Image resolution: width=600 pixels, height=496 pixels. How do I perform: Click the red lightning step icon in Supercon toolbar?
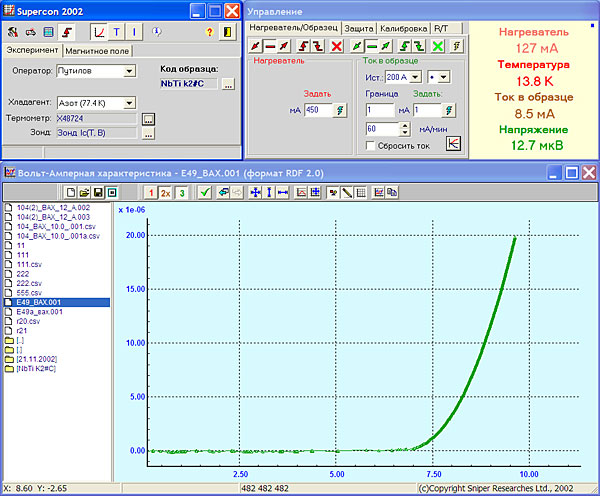pos(67,32)
